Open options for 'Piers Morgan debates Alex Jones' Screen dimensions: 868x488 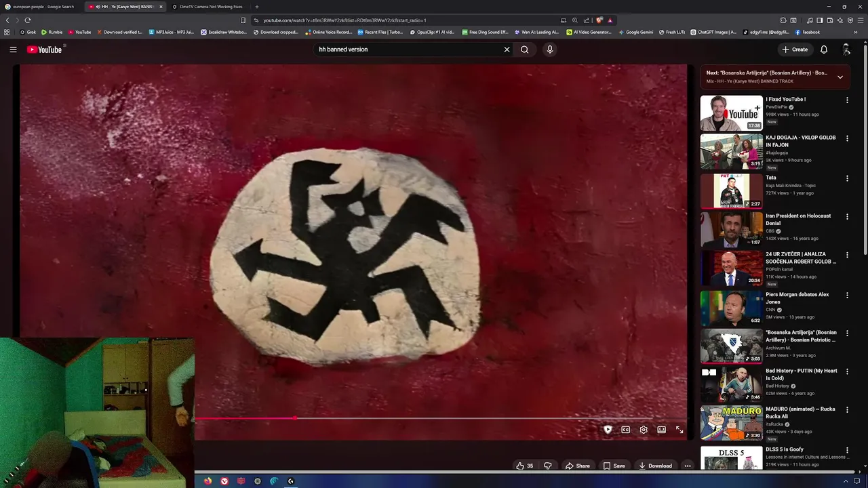847,296
